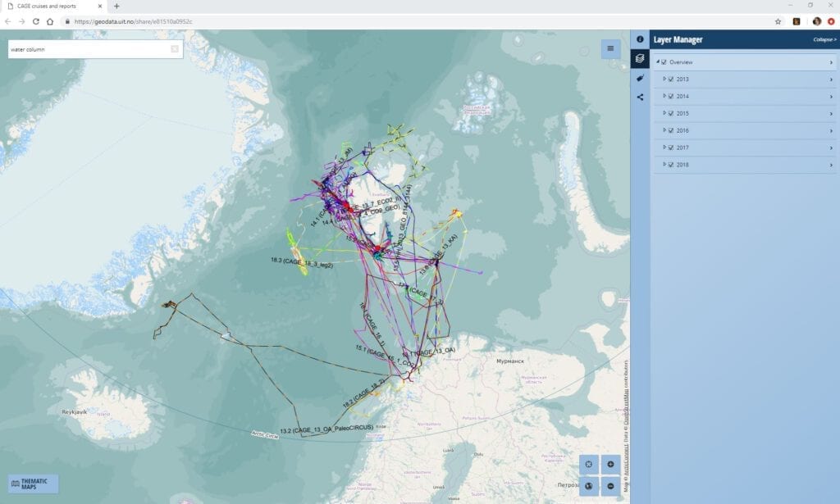Uncheck the 2015 layer checkbox
Image resolution: width=840 pixels, height=504 pixels.
[671, 113]
